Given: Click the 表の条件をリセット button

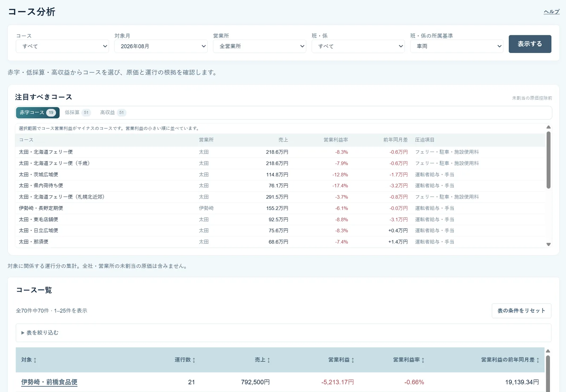Looking at the screenshot, I should click(x=521, y=311).
